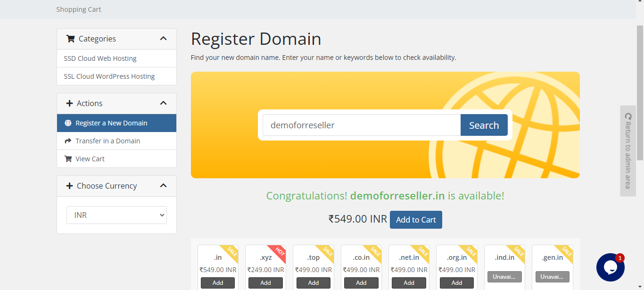Click the shopping cart icon beside Categories
The width and height of the screenshot is (644, 290).
(70, 39)
